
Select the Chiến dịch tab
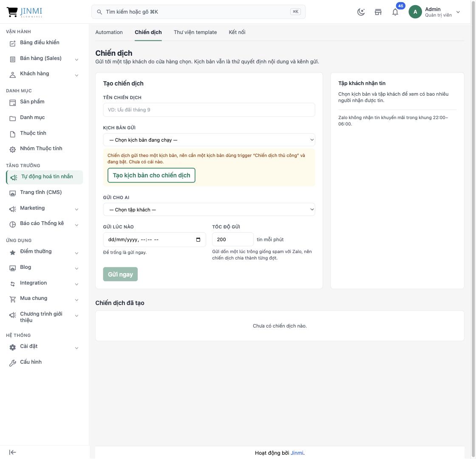click(x=148, y=32)
